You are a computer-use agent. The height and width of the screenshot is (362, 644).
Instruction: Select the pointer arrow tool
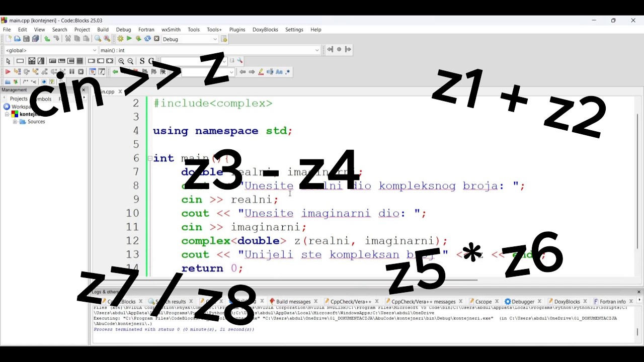tap(8, 61)
